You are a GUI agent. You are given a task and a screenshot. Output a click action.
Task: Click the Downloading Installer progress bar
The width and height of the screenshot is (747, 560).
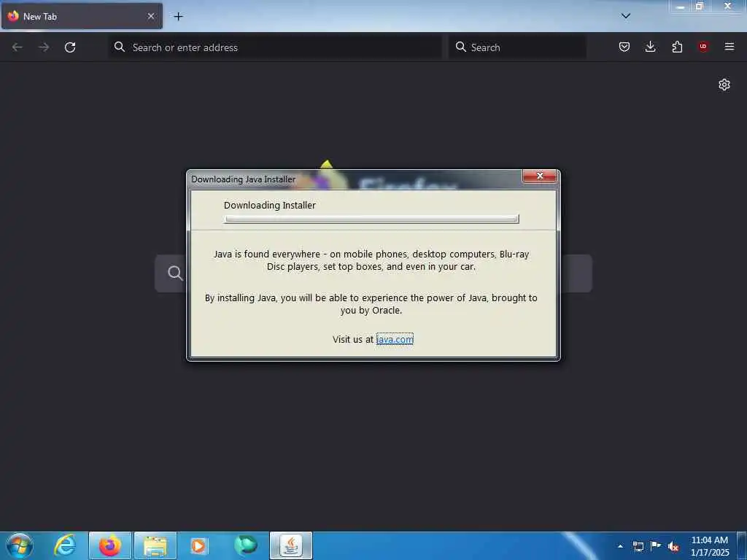pos(371,219)
